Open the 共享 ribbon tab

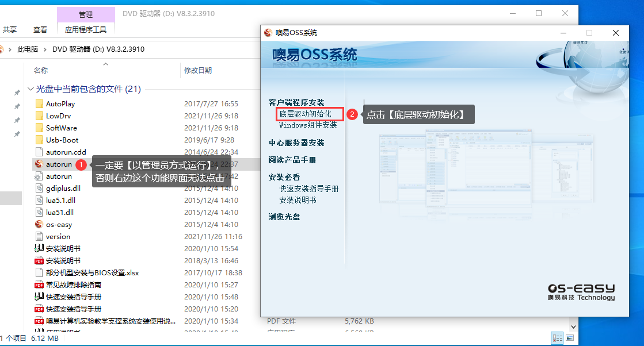[10, 29]
